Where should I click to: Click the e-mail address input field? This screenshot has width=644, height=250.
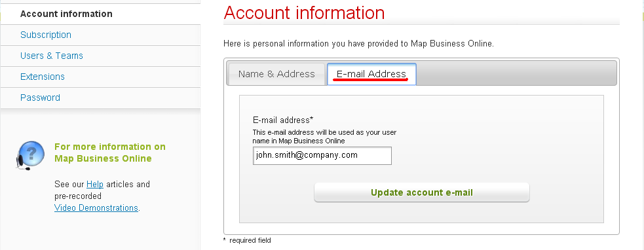(x=322, y=156)
